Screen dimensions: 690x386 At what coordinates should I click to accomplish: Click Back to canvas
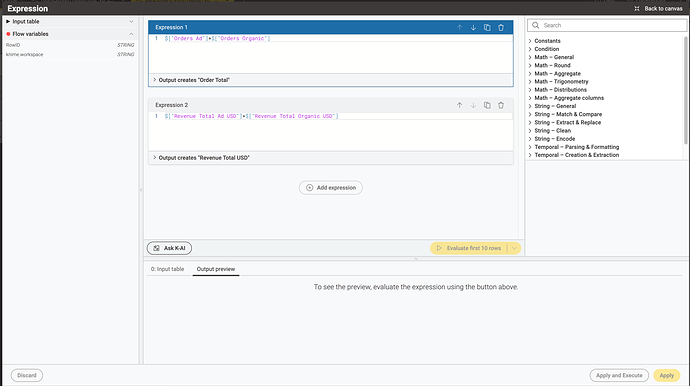pyautogui.click(x=659, y=8)
